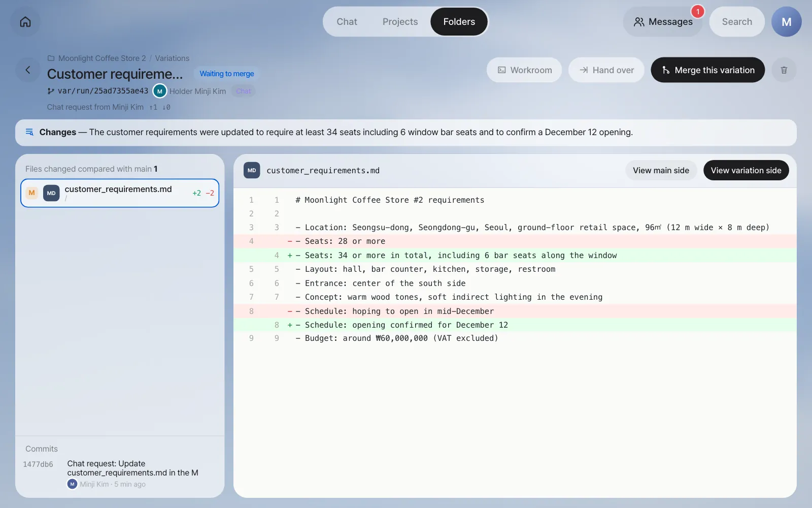
Task: Open Messages
Action: 663,22
